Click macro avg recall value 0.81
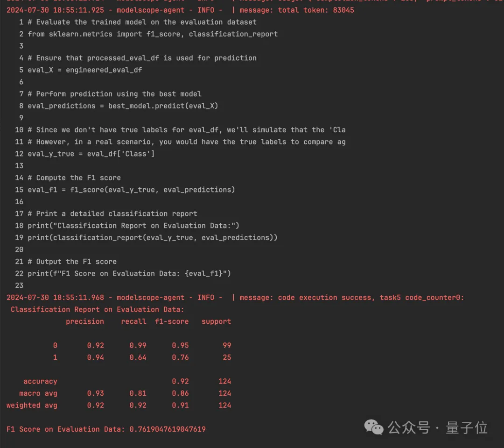This screenshot has height=448, width=504. coord(138,393)
